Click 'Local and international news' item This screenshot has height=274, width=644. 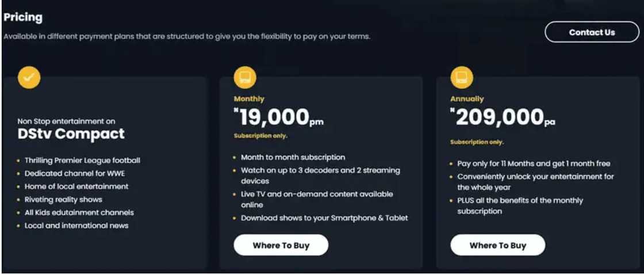(76, 225)
